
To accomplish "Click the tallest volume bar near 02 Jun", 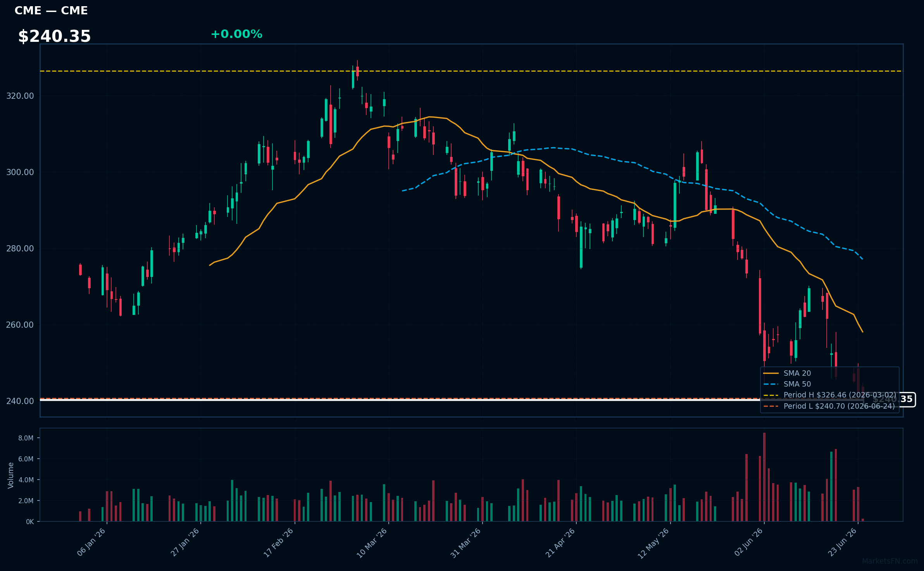I will coord(764,477).
